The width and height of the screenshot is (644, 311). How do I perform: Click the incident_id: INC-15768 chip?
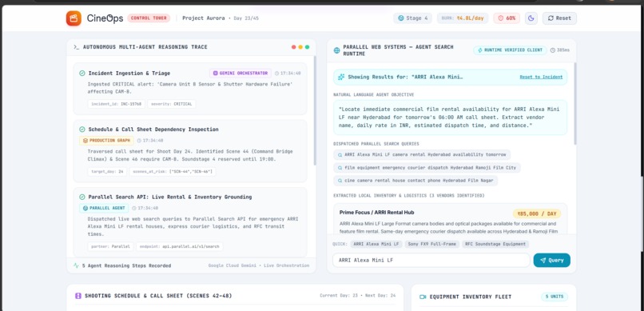click(x=116, y=104)
